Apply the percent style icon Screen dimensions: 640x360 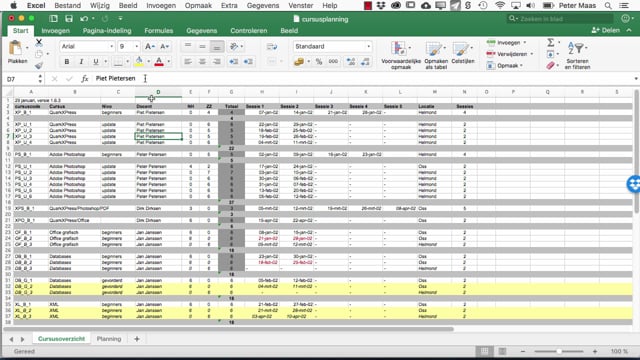(x=319, y=62)
